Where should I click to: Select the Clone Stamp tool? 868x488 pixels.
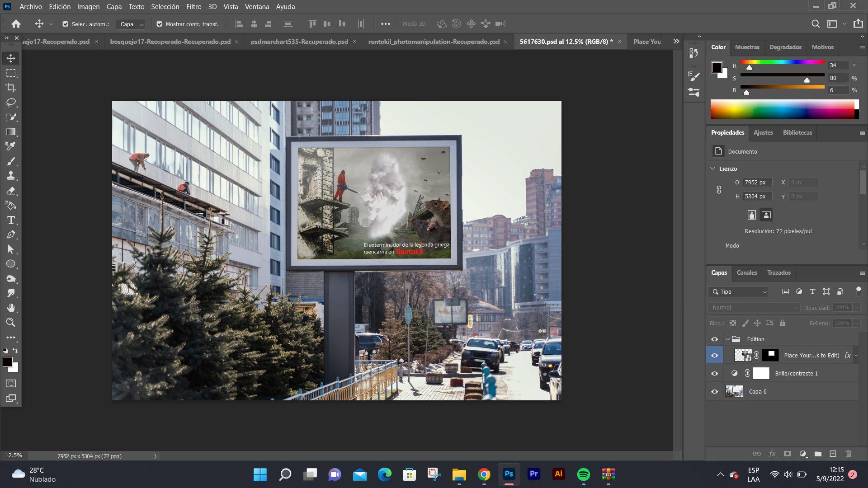11,176
